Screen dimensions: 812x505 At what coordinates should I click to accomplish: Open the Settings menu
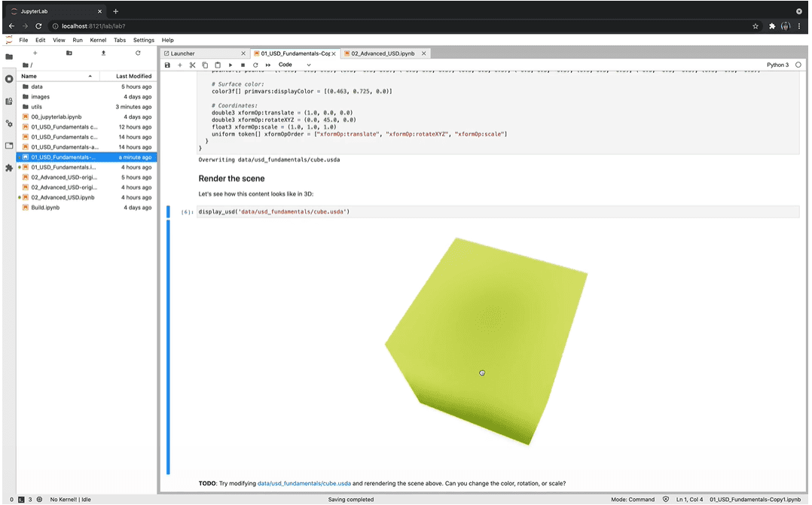[143, 41]
